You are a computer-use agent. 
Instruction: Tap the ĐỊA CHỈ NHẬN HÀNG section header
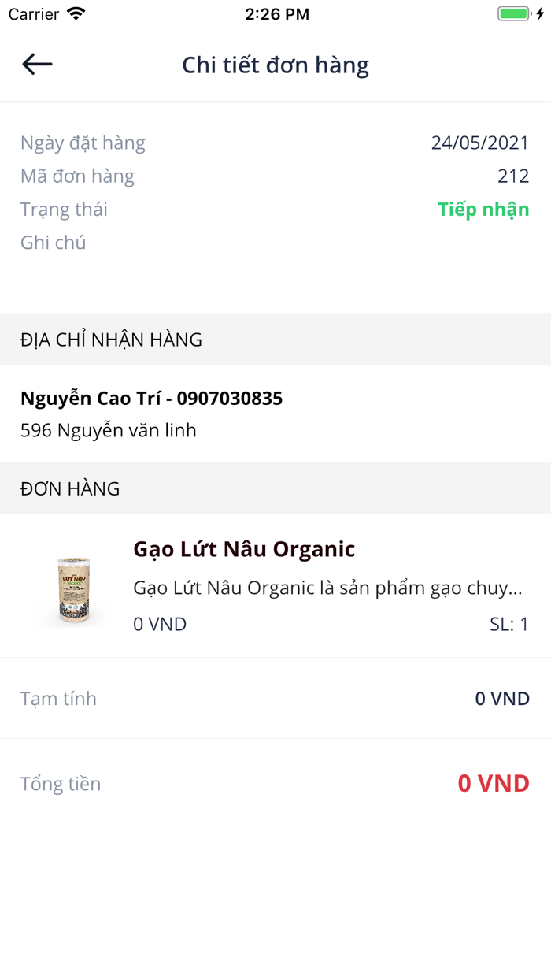110,340
